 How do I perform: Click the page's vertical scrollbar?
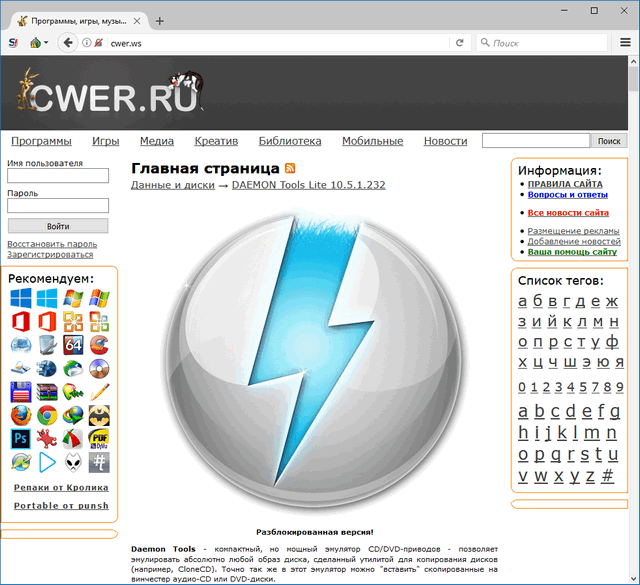(x=634, y=300)
